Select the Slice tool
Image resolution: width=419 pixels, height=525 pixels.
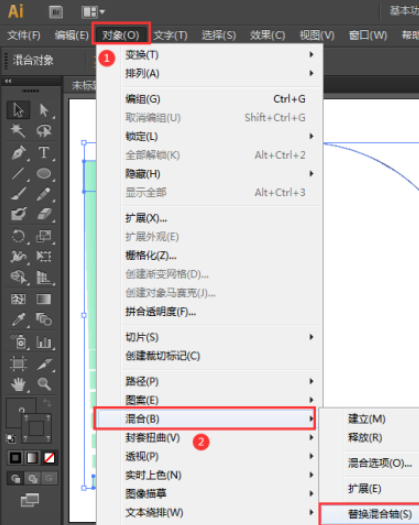[x=44, y=364]
